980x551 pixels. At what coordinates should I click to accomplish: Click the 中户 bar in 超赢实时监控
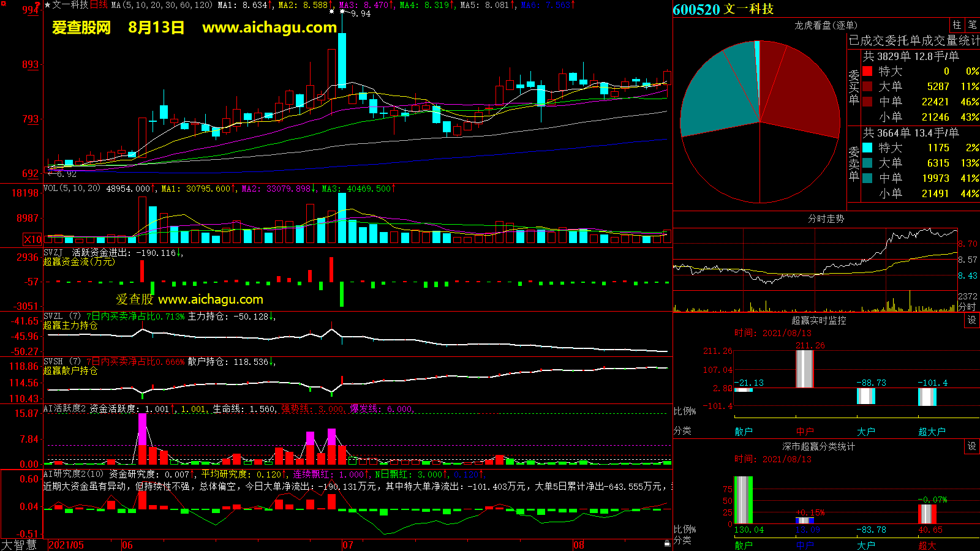click(804, 368)
